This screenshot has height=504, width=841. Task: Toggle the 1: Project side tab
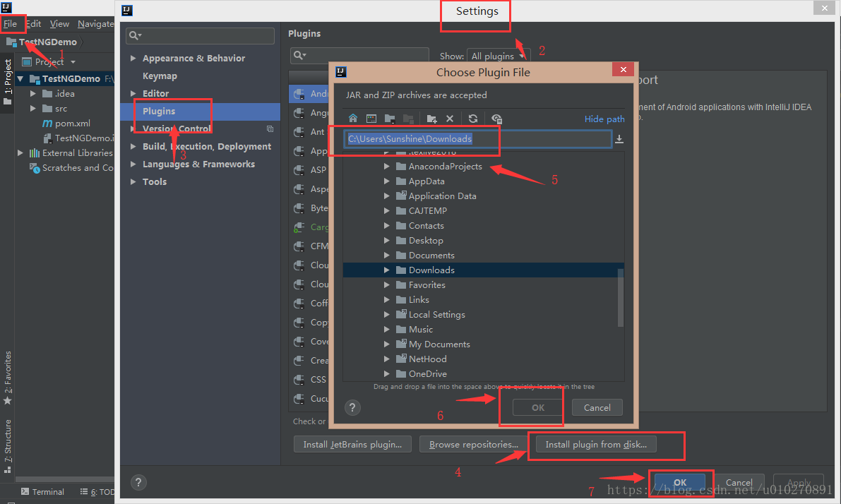pos(8,81)
